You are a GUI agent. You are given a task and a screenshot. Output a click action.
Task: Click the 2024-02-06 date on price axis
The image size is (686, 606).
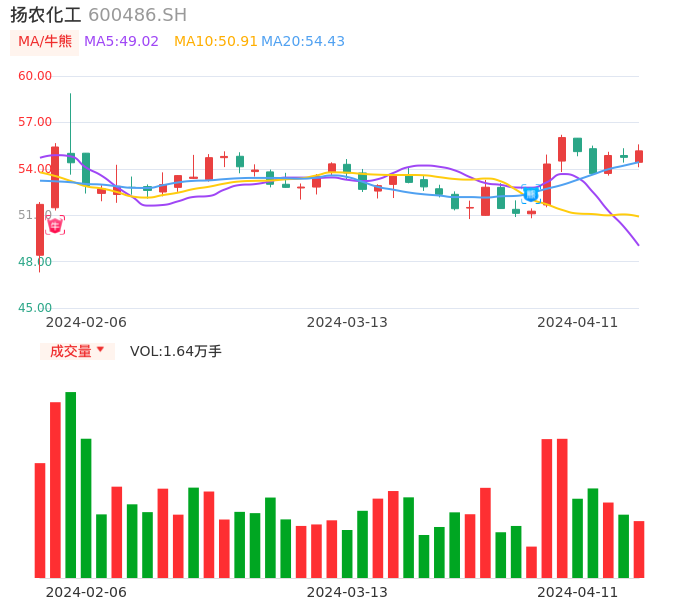pos(86,322)
